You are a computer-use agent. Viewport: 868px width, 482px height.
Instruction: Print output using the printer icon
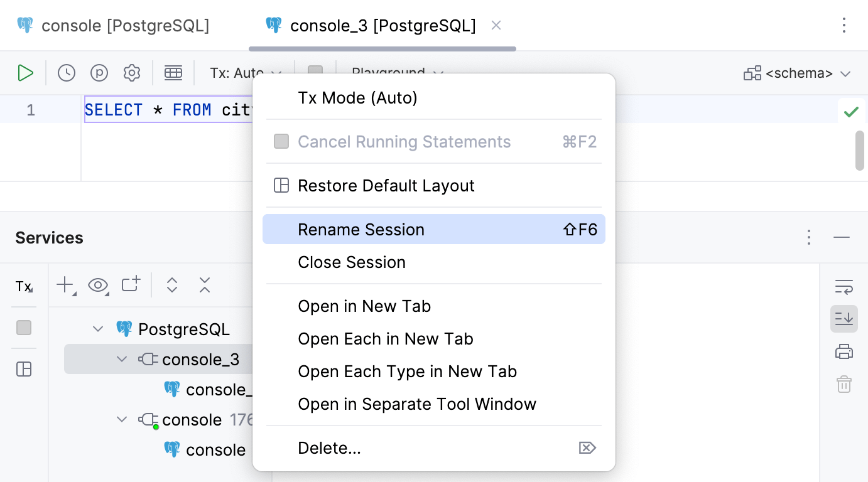point(844,351)
